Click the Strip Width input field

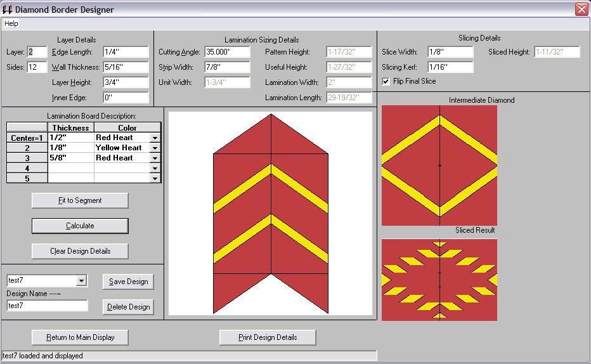[227, 67]
